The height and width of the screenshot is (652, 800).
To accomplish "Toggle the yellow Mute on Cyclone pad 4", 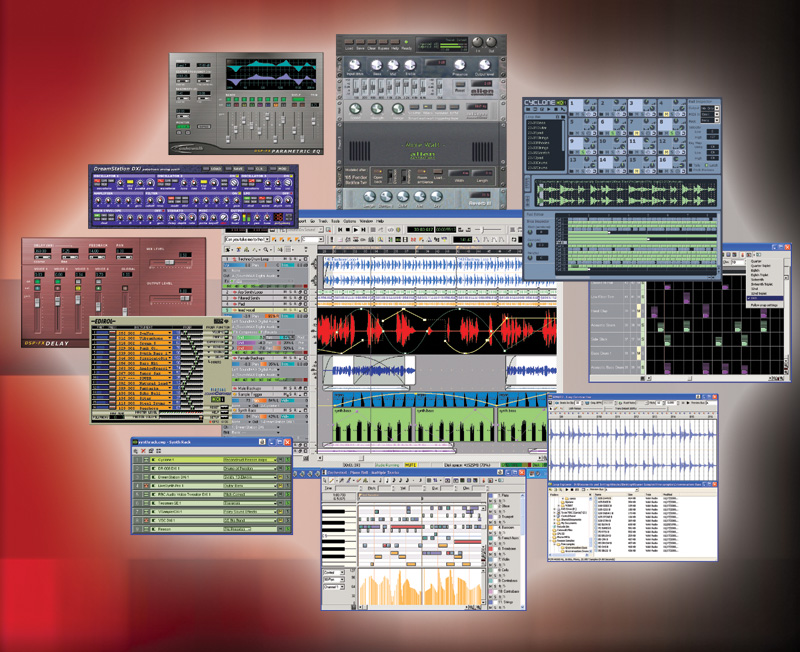I will pos(666,113).
